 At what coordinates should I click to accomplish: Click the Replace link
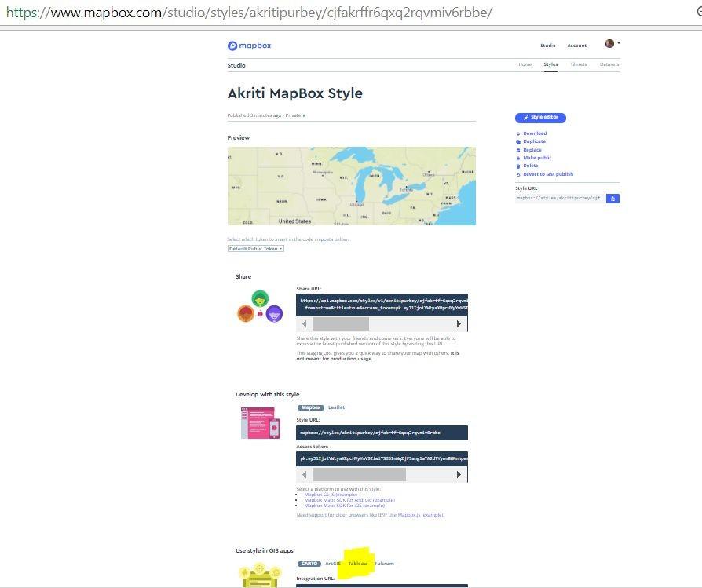click(x=532, y=150)
